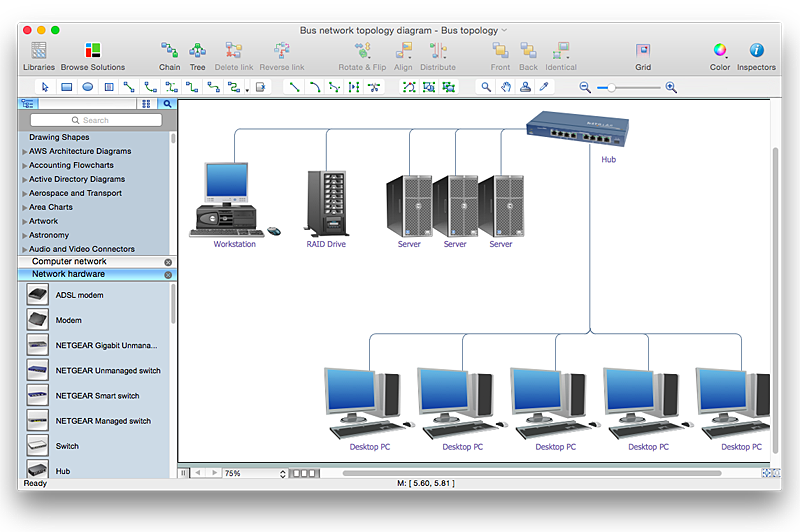The width and height of the screenshot is (800, 532).
Task: Click the zoom slider handle
Action: (603, 88)
